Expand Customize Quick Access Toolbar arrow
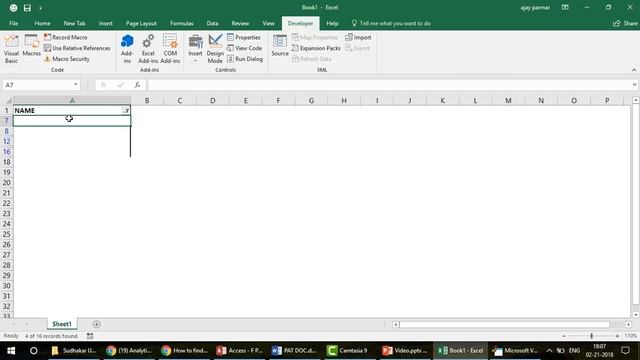 point(40,8)
